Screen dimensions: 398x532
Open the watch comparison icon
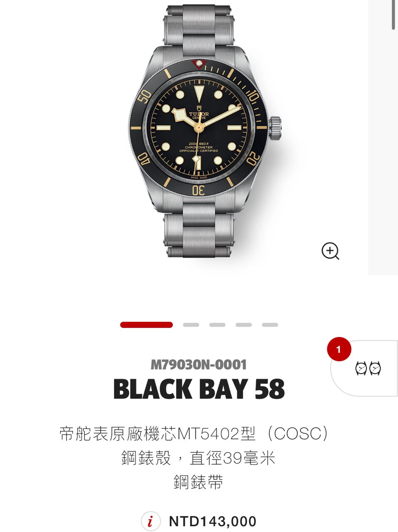point(368,368)
